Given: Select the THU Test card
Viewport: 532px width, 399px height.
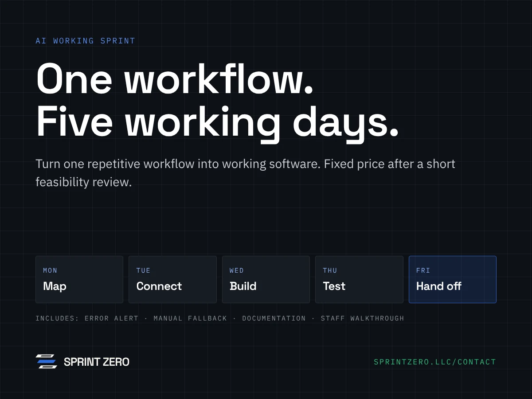Looking at the screenshot, I should pyautogui.click(x=359, y=279).
